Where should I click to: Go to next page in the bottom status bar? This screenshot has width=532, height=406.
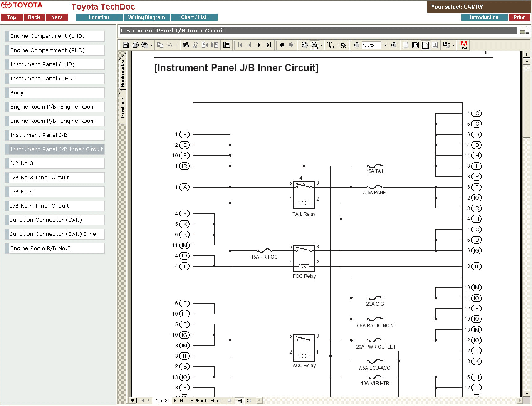(175, 401)
